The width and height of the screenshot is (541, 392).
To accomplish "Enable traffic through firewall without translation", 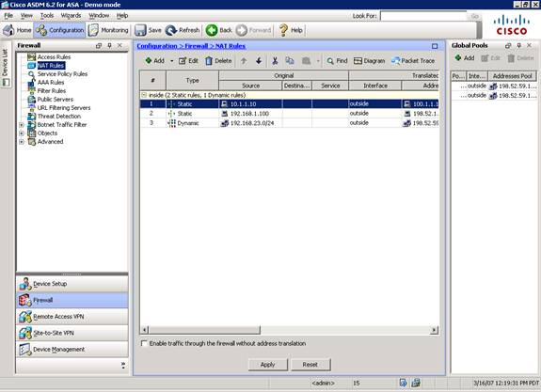I will (x=144, y=343).
